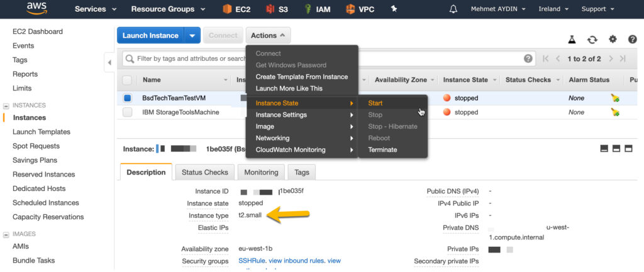The width and height of the screenshot is (644, 272).
Task: Open the EC2 service shortcut icon
Action: click(x=227, y=9)
